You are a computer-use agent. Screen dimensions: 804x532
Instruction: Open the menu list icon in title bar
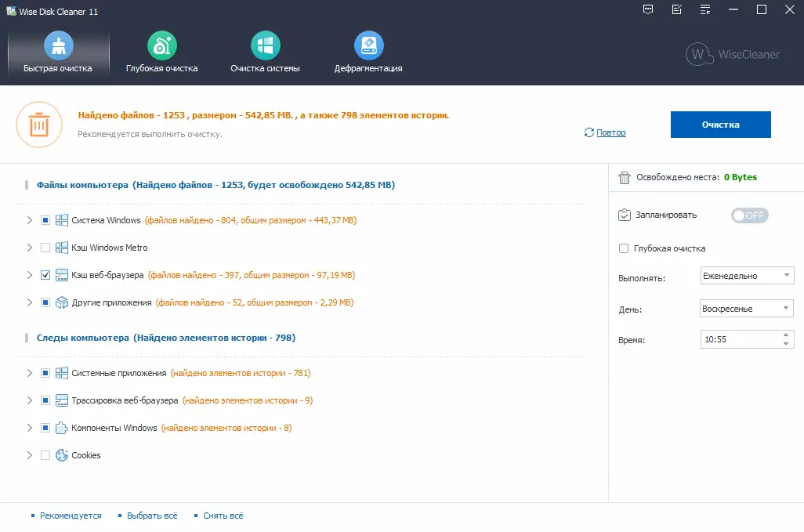click(705, 9)
